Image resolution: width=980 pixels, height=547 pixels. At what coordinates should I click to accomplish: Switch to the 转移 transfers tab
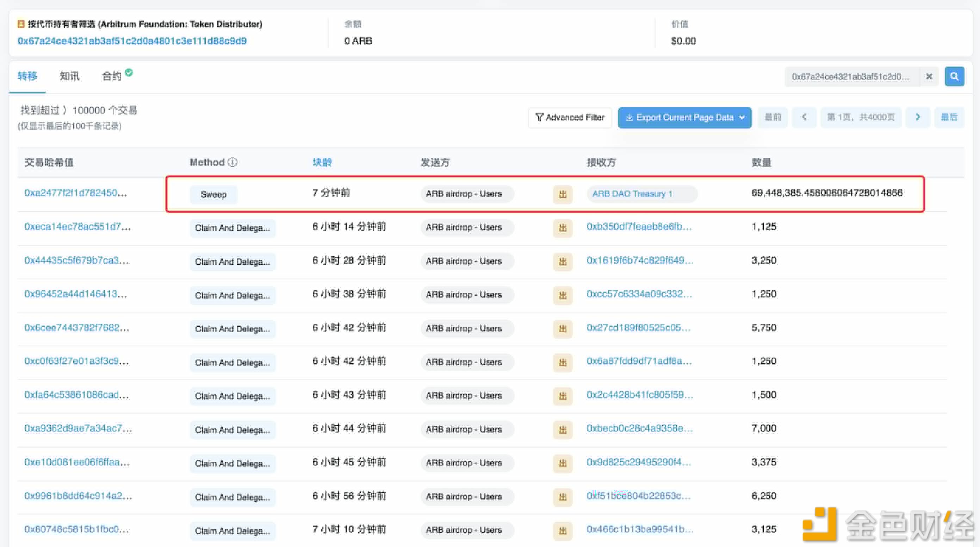[27, 76]
